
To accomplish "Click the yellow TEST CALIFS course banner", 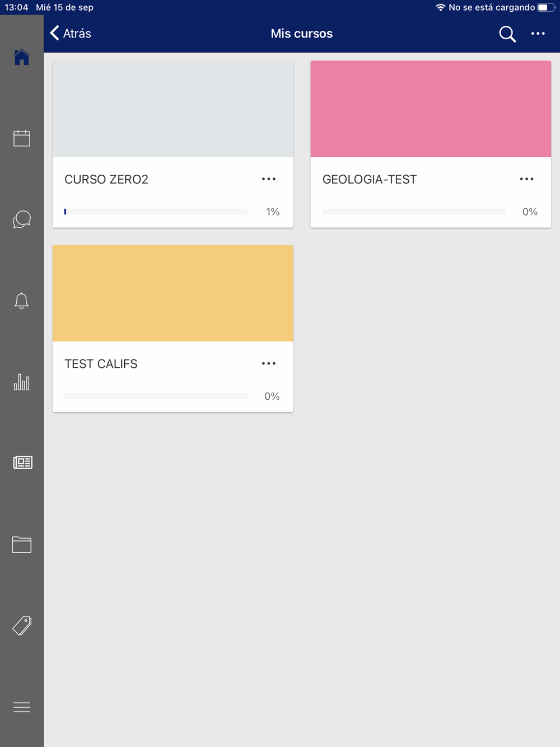I will (x=172, y=293).
